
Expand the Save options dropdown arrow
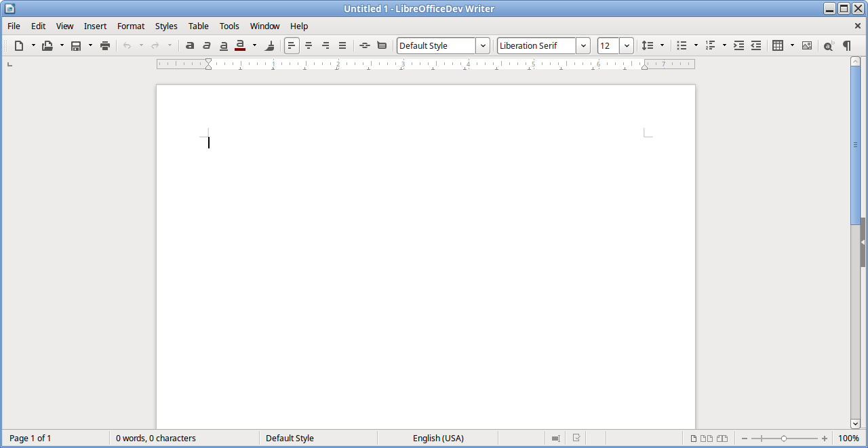point(90,45)
